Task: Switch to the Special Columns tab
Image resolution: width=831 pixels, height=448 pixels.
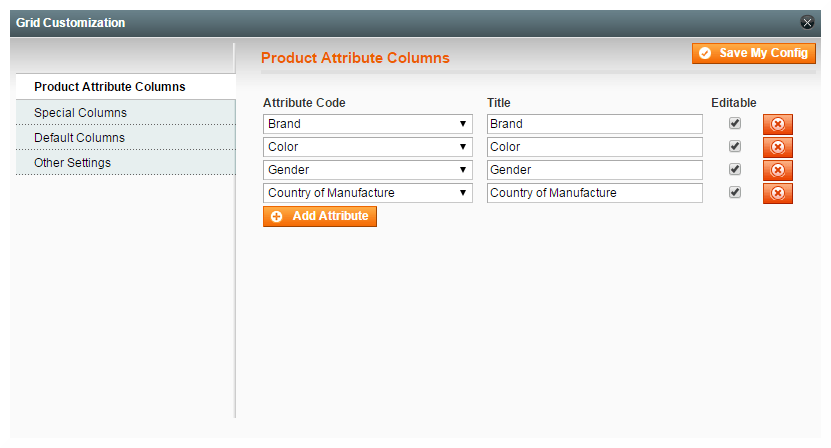Action: pos(80,113)
